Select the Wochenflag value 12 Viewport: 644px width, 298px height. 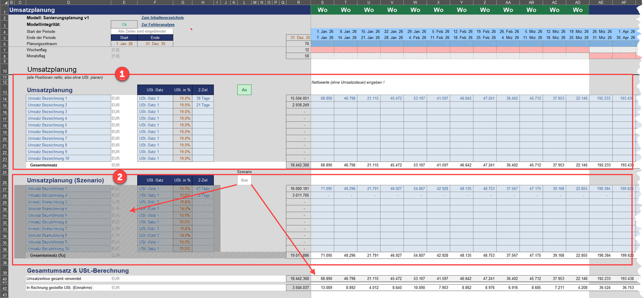[x=298, y=50]
